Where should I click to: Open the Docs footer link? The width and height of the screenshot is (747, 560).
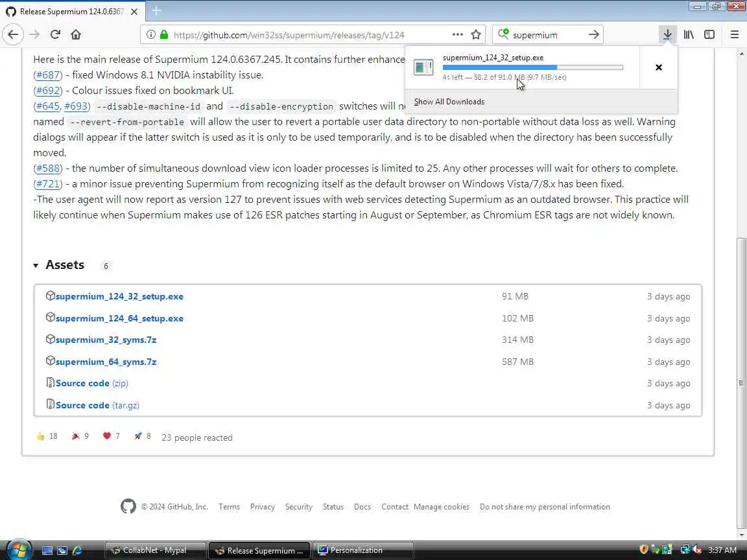(x=362, y=507)
